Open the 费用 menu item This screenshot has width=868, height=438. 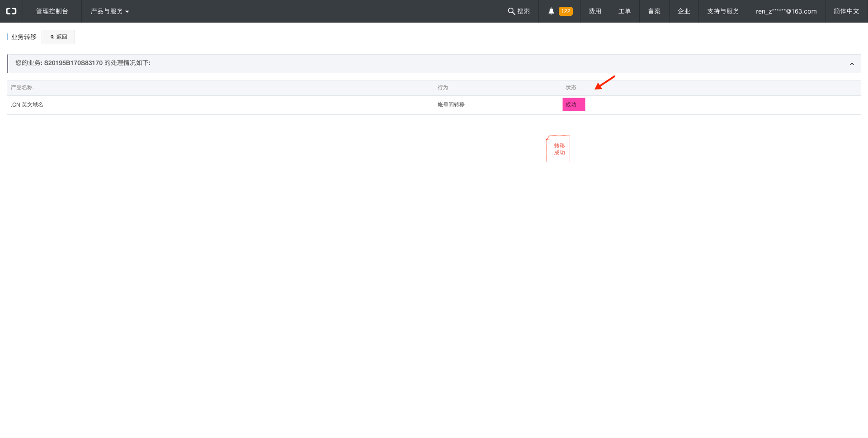[x=595, y=11]
